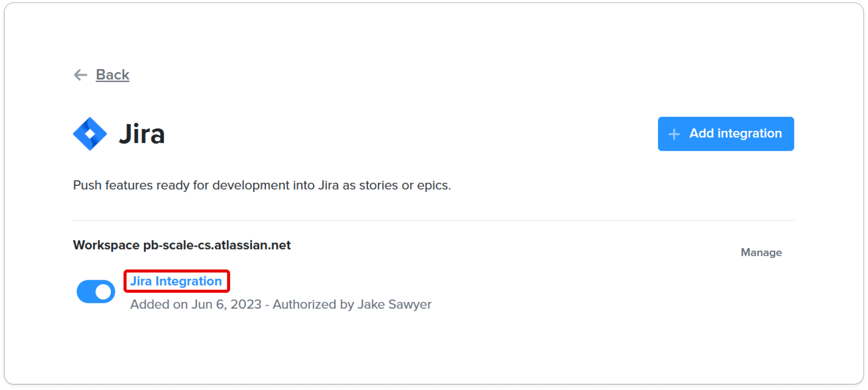This screenshot has height=390, width=868.
Task: Click the Added on Jun 6, 2023 text
Action: [196, 304]
